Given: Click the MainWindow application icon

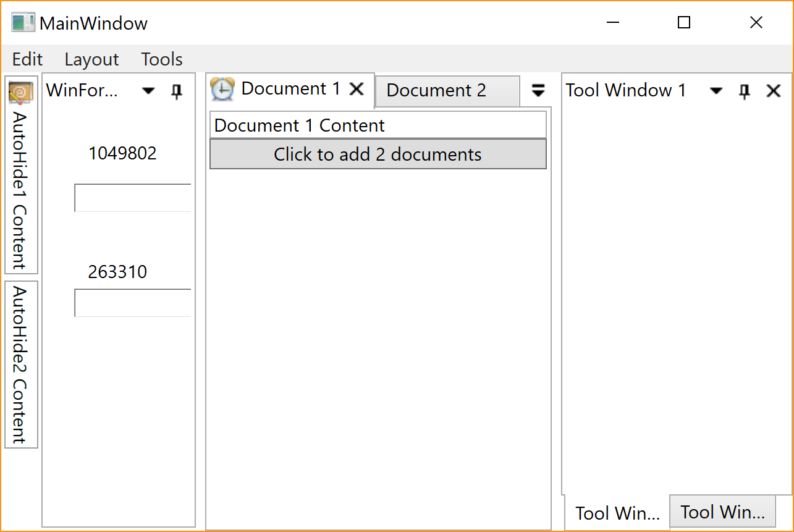Looking at the screenshot, I should [23, 23].
